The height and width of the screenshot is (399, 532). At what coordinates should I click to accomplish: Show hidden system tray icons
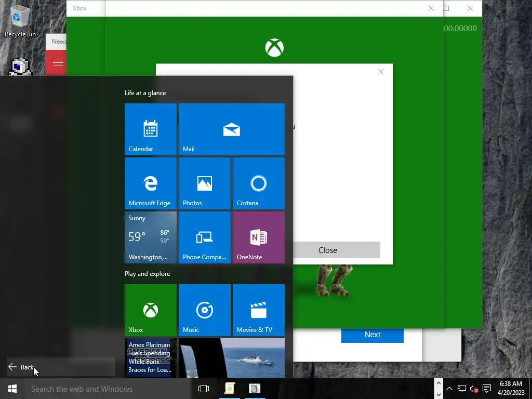(x=449, y=389)
